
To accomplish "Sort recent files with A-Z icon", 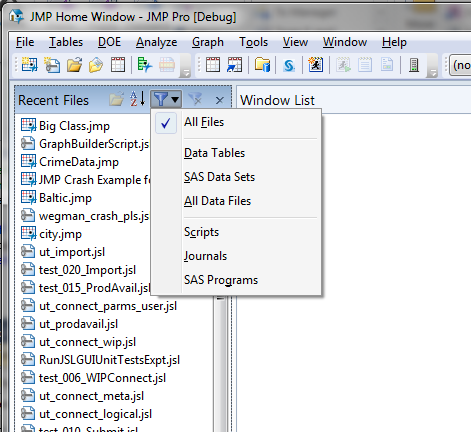I will coord(137,99).
